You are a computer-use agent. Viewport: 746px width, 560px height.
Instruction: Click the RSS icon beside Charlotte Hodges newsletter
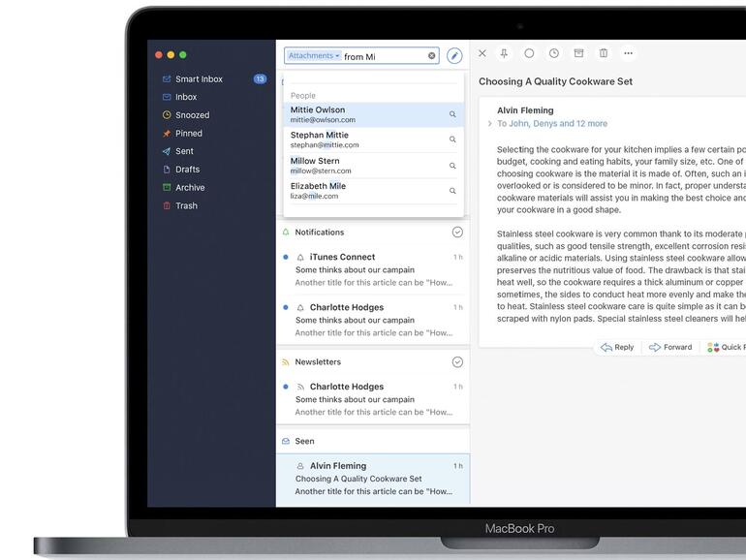pos(300,387)
